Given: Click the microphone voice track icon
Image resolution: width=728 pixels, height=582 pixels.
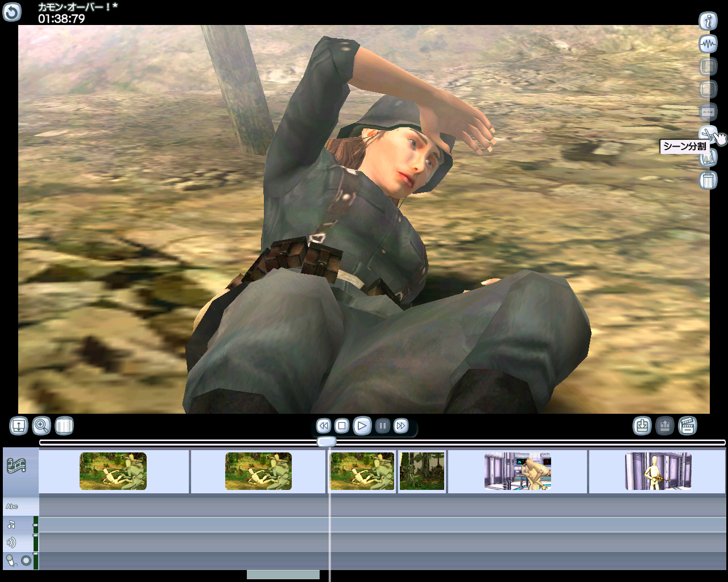Looking at the screenshot, I should [10, 561].
